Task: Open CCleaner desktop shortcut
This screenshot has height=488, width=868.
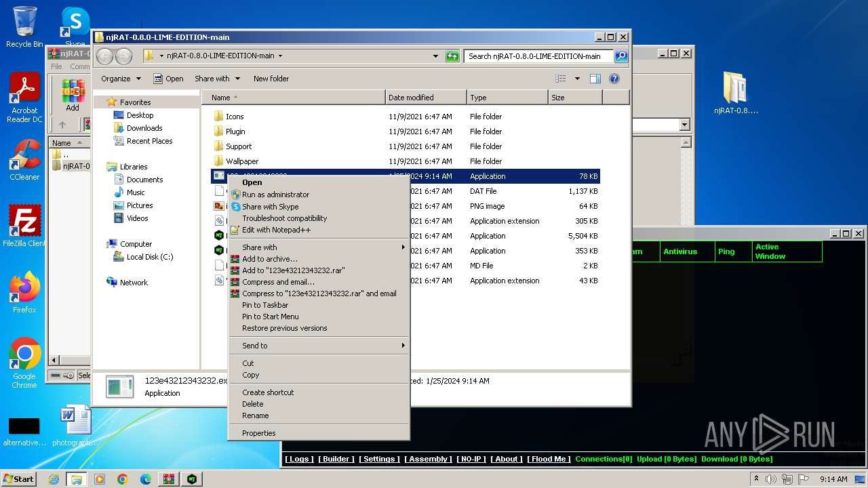Action: (x=24, y=160)
